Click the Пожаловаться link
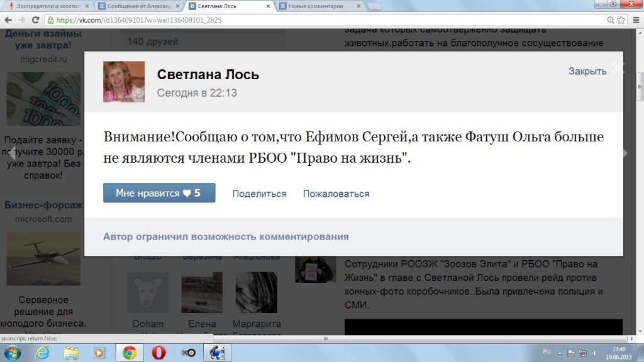Viewport: 644px width, 362px height. click(336, 194)
